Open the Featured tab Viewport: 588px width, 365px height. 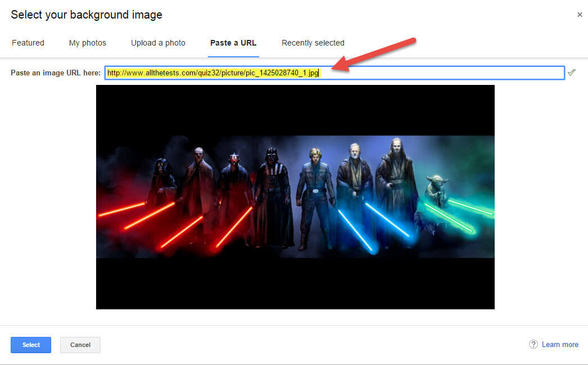(28, 43)
